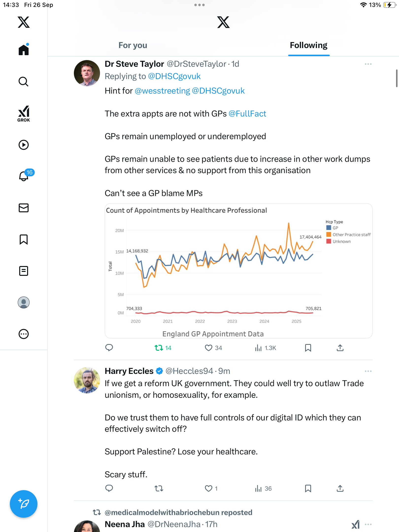Open direct messages envelope icon
Image resolution: width=399 pixels, height=532 pixels.
click(x=24, y=208)
